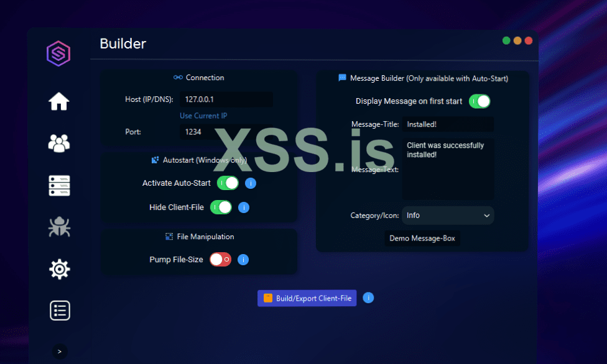Click the Connection heading text
Screen dimensions: 607x364
[205, 78]
